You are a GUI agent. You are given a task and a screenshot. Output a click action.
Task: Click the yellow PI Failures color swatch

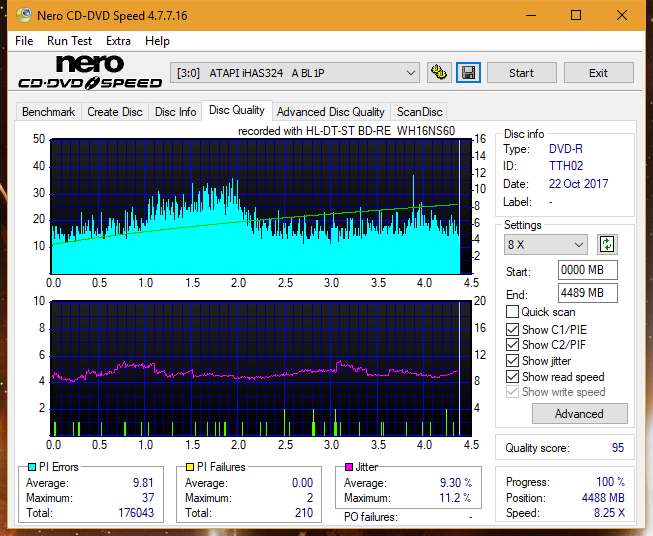(x=190, y=467)
